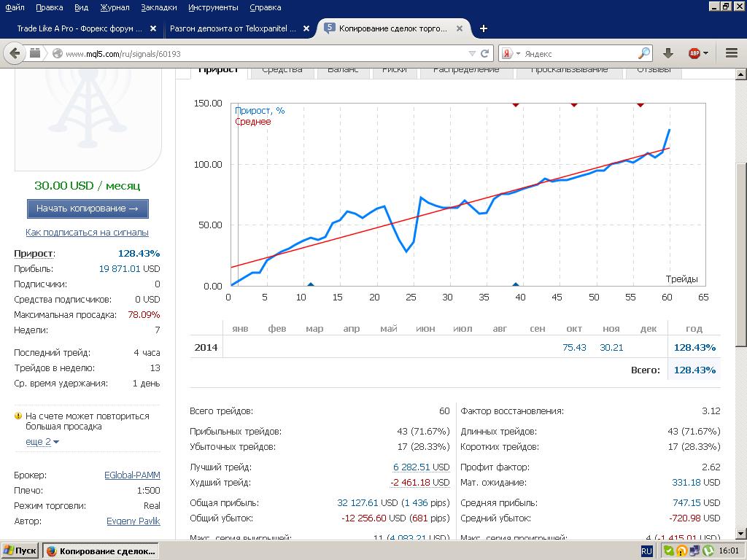Click red marker above trade 47
The image size is (747, 560).
click(x=574, y=104)
